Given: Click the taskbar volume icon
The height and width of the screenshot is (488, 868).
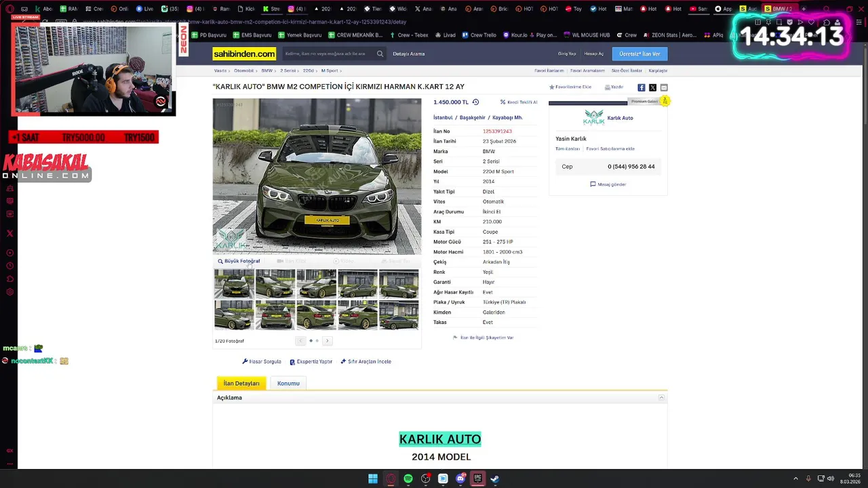Looking at the screenshot, I should [831, 479].
